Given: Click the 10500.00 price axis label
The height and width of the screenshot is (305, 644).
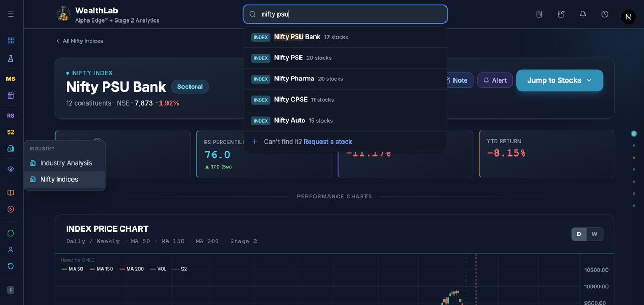Looking at the screenshot, I should point(596,270).
